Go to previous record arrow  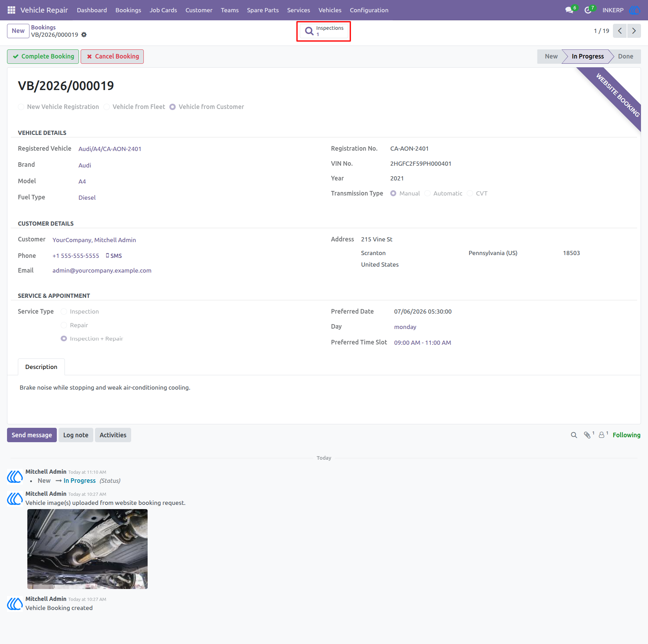(x=620, y=31)
